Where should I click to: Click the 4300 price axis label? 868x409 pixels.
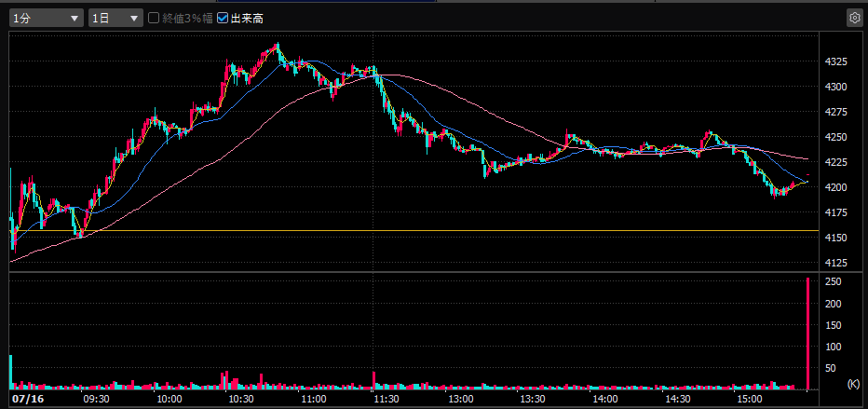point(835,87)
